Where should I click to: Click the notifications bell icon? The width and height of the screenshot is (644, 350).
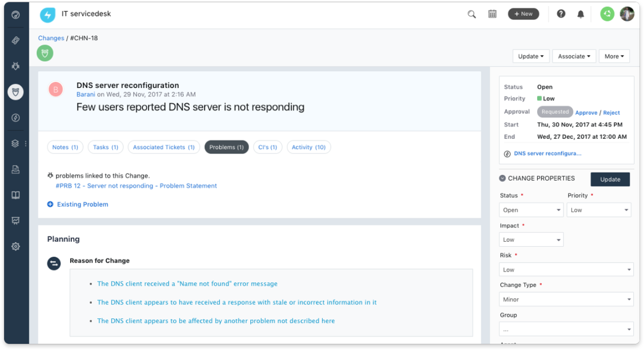pos(581,14)
